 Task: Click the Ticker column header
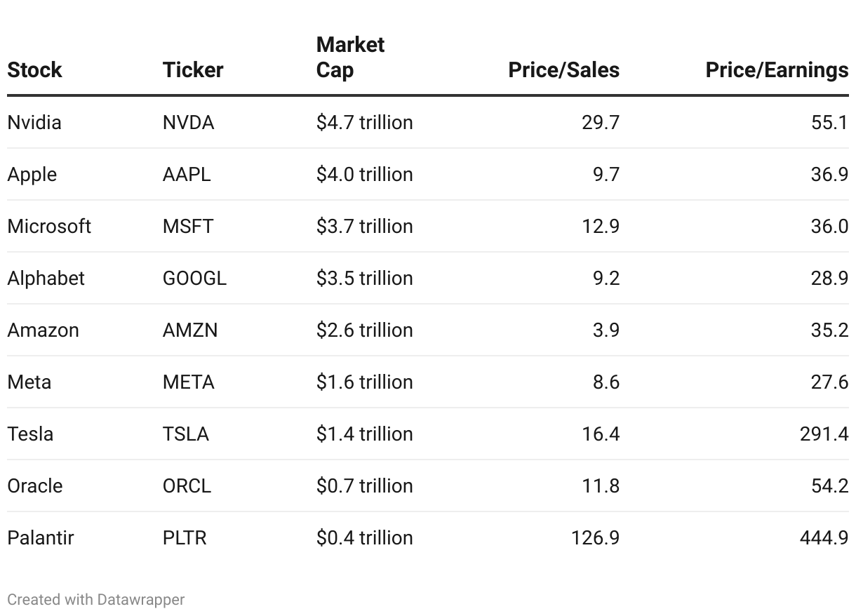[x=193, y=70]
